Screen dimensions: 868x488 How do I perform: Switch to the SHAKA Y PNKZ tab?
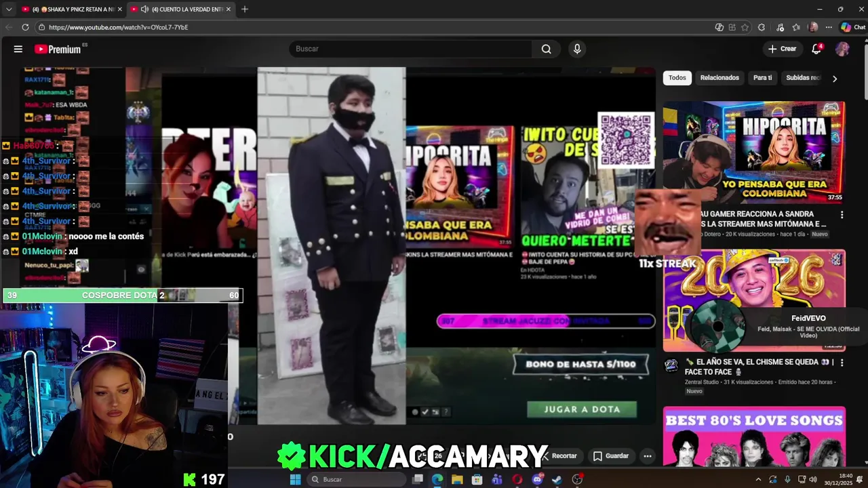pyautogui.click(x=71, y=9)
